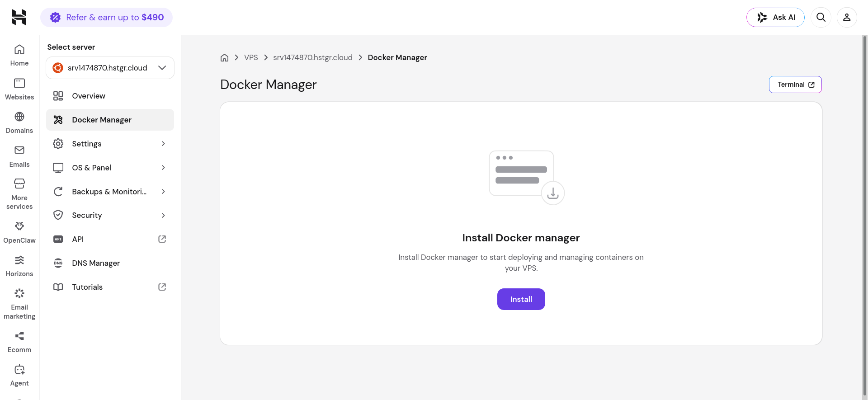Viewport: 868px width, 400px height.
Task: Expand the OS & Panel chevron
Action: click(163, 168)
